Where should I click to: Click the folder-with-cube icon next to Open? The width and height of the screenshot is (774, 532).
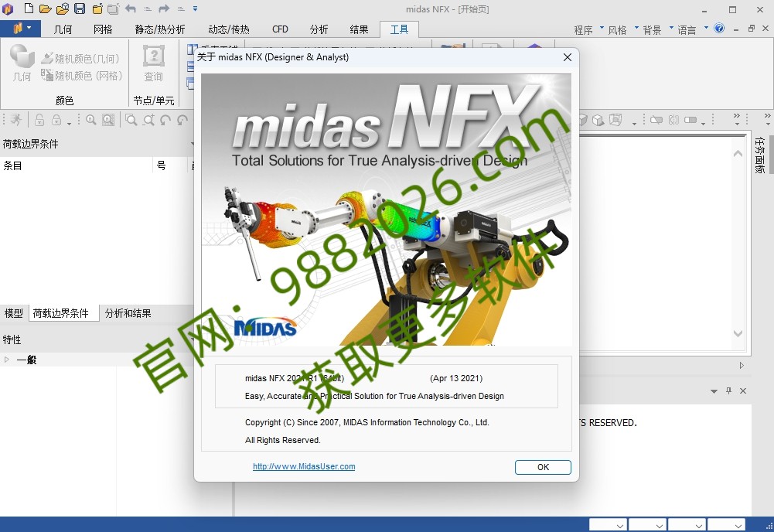(63, 9)
